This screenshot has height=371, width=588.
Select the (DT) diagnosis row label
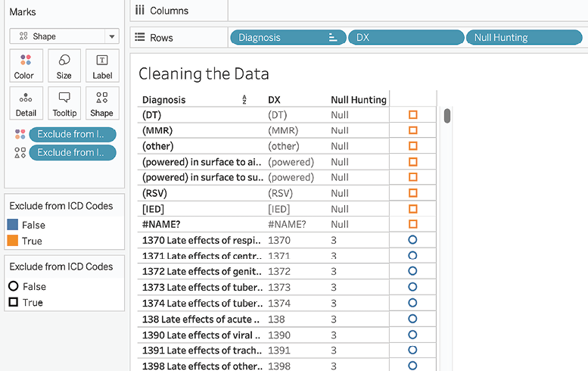pyautogui.click(x=151, y=115)
